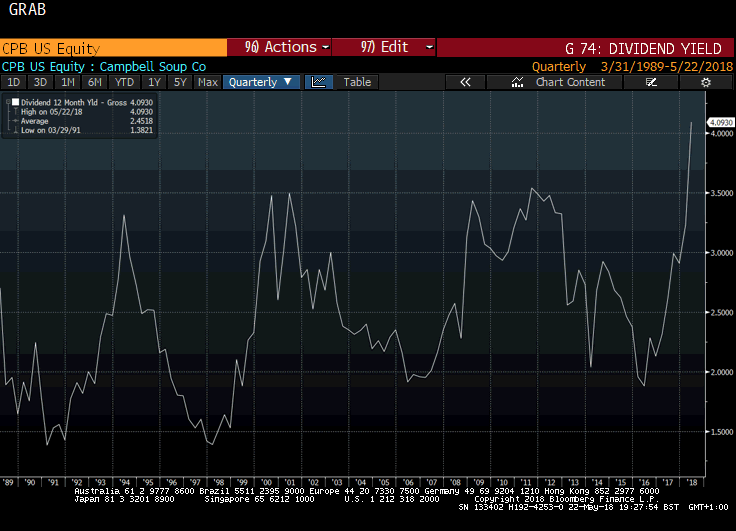Switch to YTD time range
The width and height of the screenshot is (736, 531).
(124, 82)
